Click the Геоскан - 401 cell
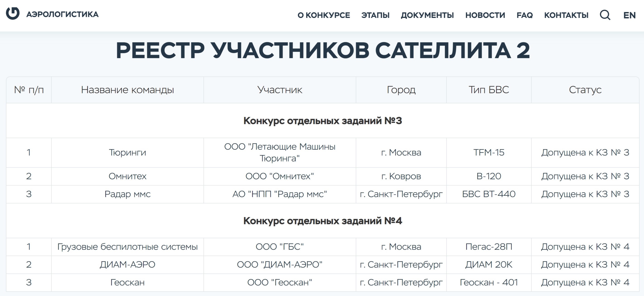Image resolution: width=644 pixels, height=296 pixels. click(489, 282)
